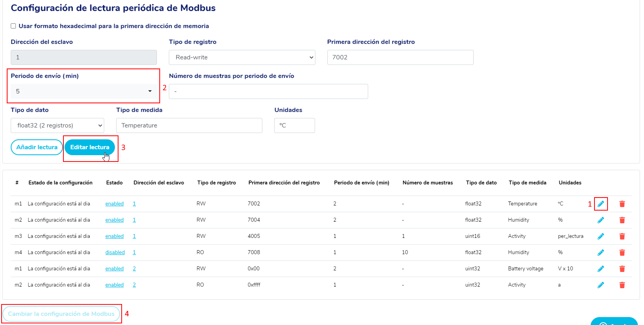
Task: Delete the row with register 7002
Action: coord(622,204)
